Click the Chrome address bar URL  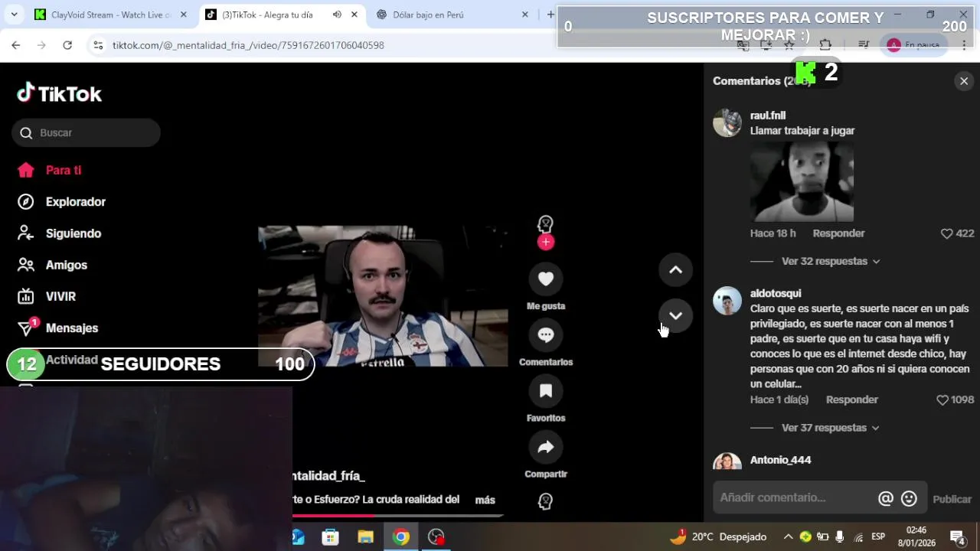point(248,45)
